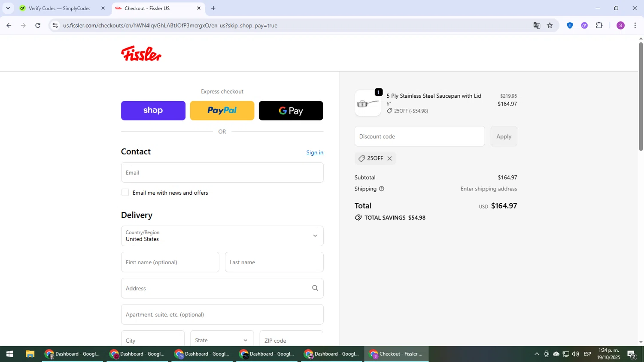This screenshot has width=644, height=362.
Task: Pay with Shop Pay express checkout
Action: pos(153,111)
